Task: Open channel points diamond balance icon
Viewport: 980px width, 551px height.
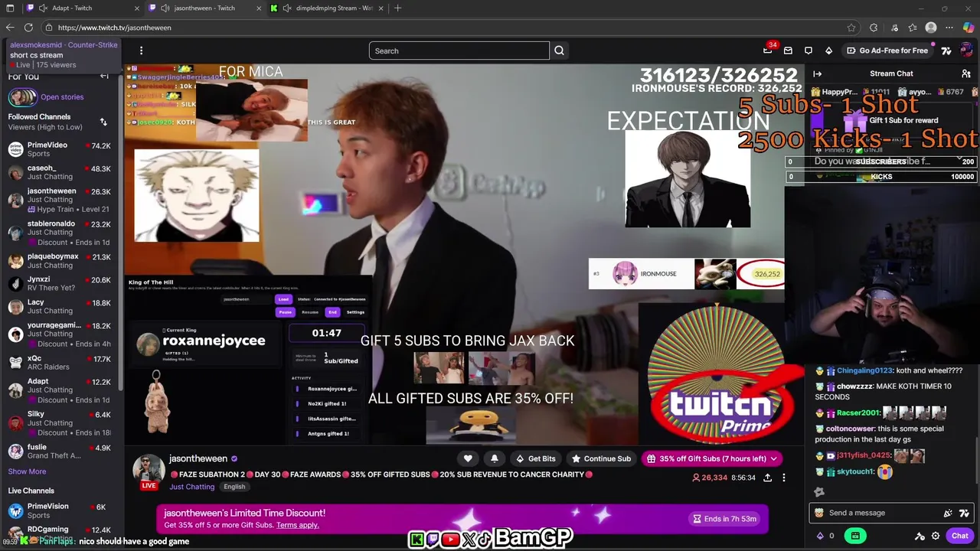Action: [x=820, y=536]
